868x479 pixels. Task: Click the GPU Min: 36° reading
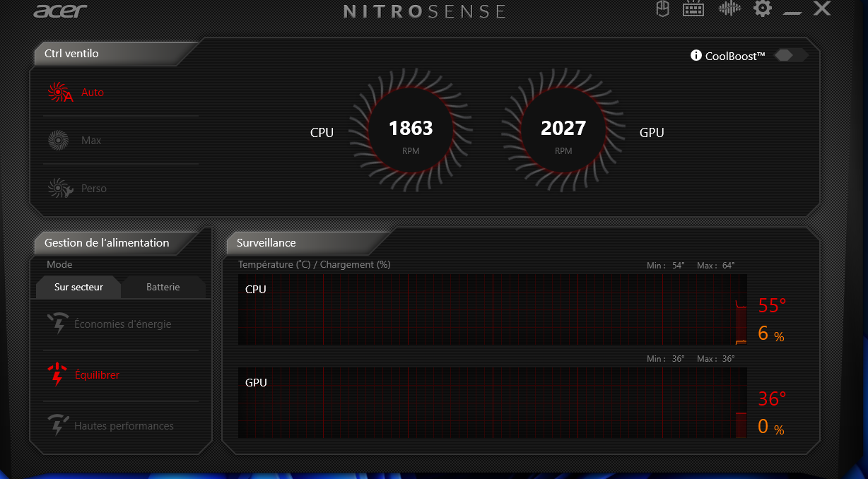pyautogui.click(x=665, y=359)
